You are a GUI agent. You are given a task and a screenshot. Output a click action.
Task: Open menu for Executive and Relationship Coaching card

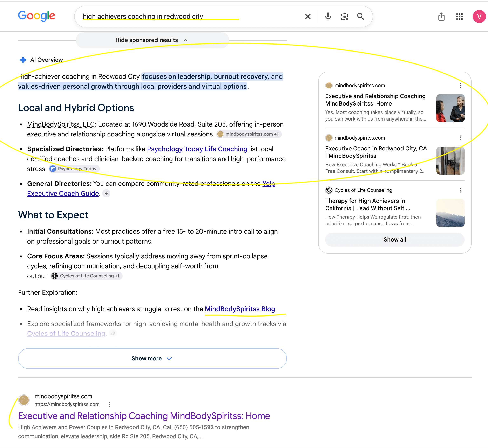tap(461, 86)
